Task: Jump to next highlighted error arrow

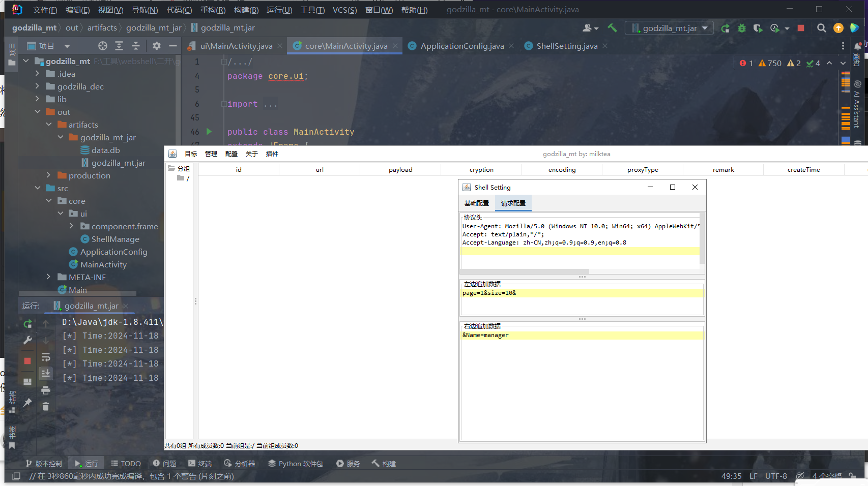Action: coord(843,63)
